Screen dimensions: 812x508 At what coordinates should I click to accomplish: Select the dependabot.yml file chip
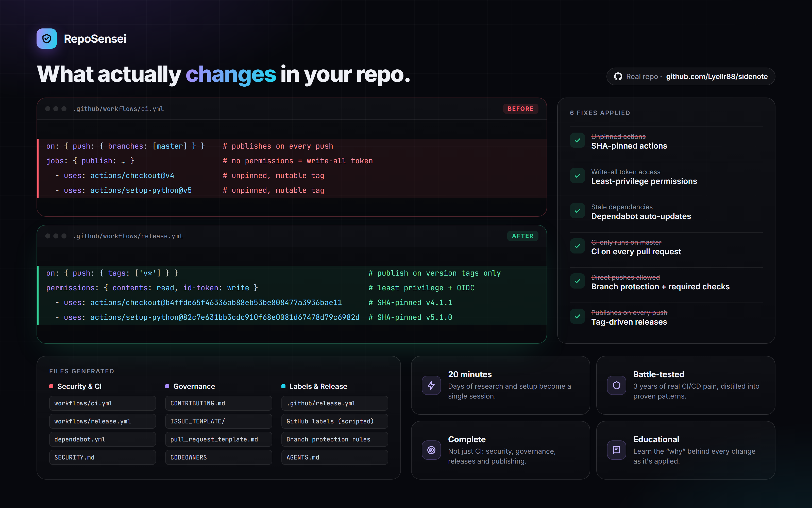(103, 439)
